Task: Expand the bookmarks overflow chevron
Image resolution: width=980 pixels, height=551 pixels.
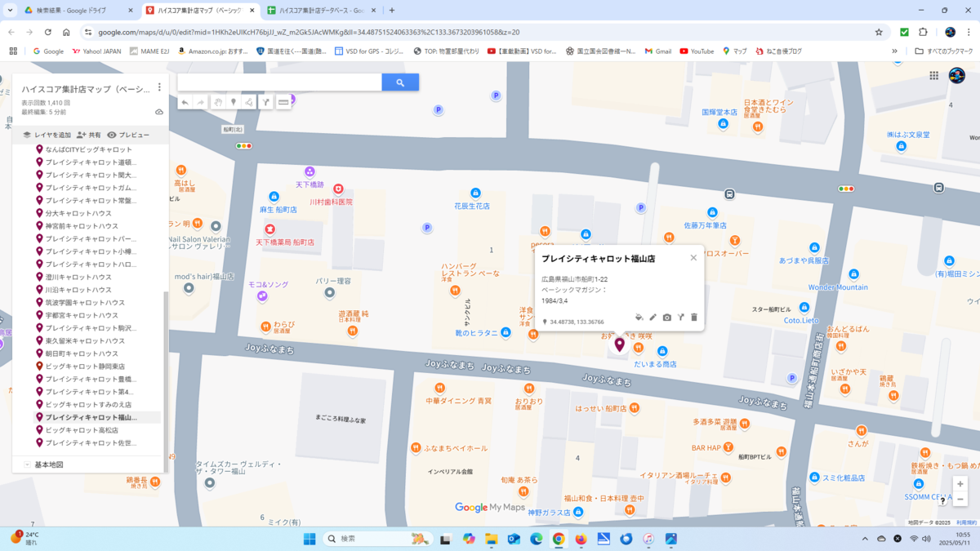Action: click(x=894, y=51)
